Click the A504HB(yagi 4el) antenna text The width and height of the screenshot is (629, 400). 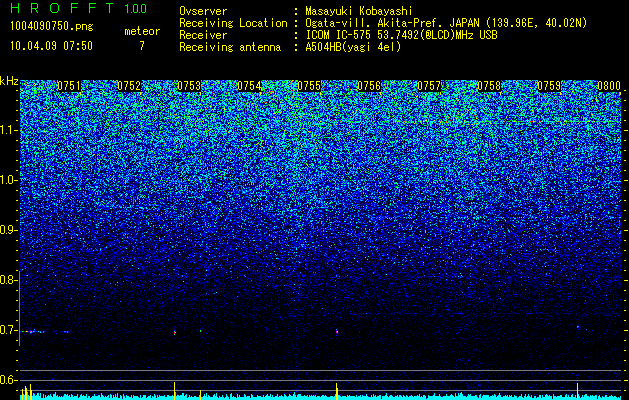pyautogui.click(x=353, y=47)
